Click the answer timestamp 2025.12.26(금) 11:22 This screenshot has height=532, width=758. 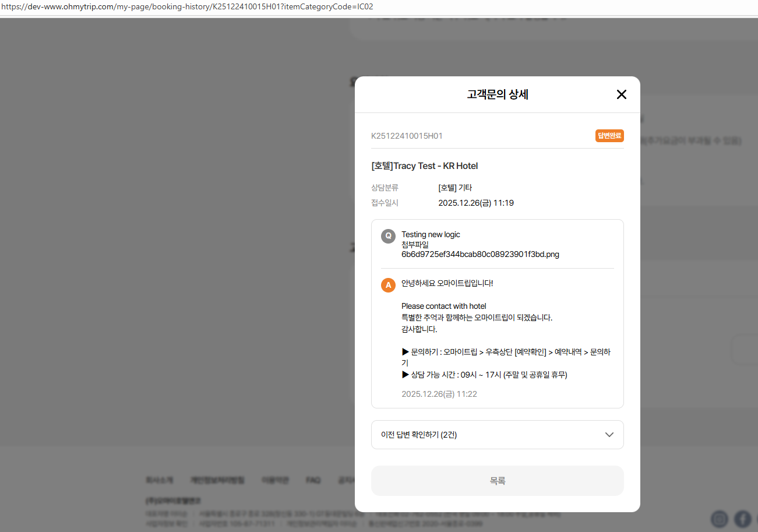[x=439, y=394]
